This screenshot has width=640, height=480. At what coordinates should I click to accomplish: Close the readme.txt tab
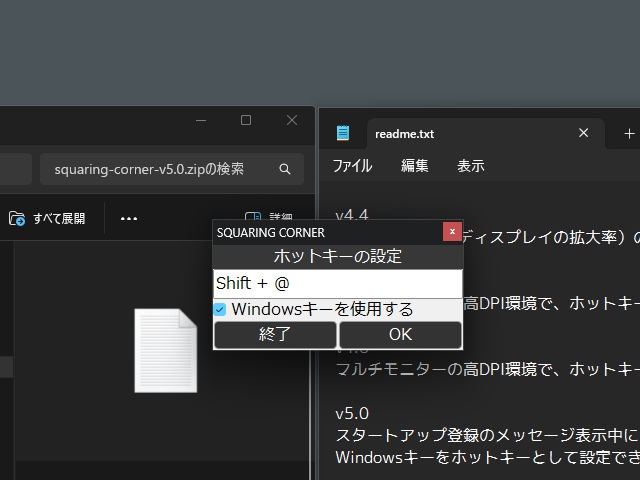point(584,133)
